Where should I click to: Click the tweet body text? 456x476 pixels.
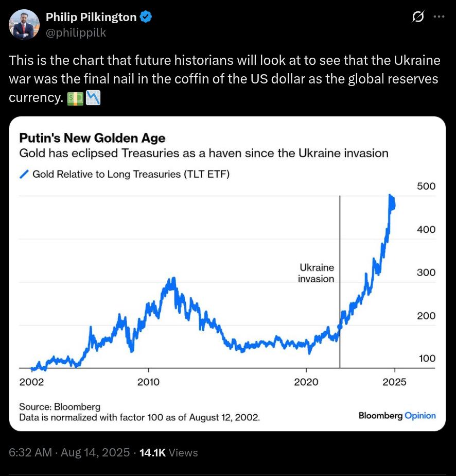[224, 79]
